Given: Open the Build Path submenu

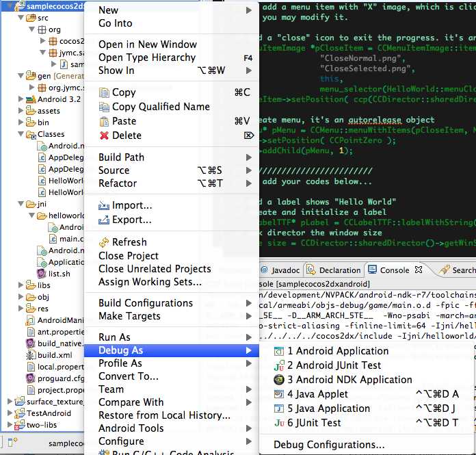Looking at the screenshot, I should pyautogui.click(x=172, y=157).
